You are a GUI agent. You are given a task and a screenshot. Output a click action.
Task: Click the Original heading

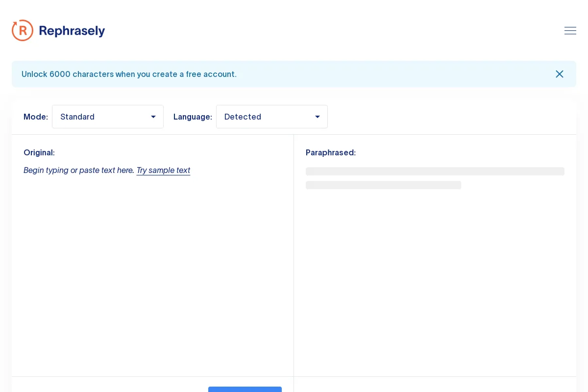click(x=39, y=152)
